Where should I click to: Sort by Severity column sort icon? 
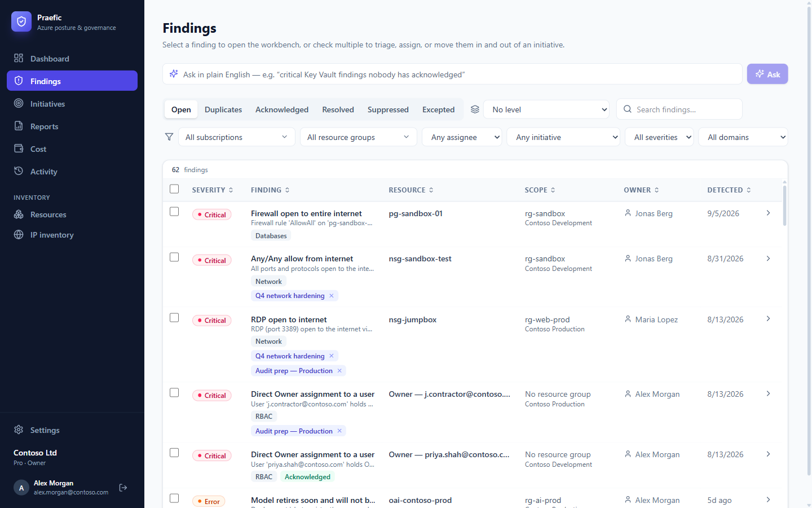pyautogui.click(x=231, y=190)
